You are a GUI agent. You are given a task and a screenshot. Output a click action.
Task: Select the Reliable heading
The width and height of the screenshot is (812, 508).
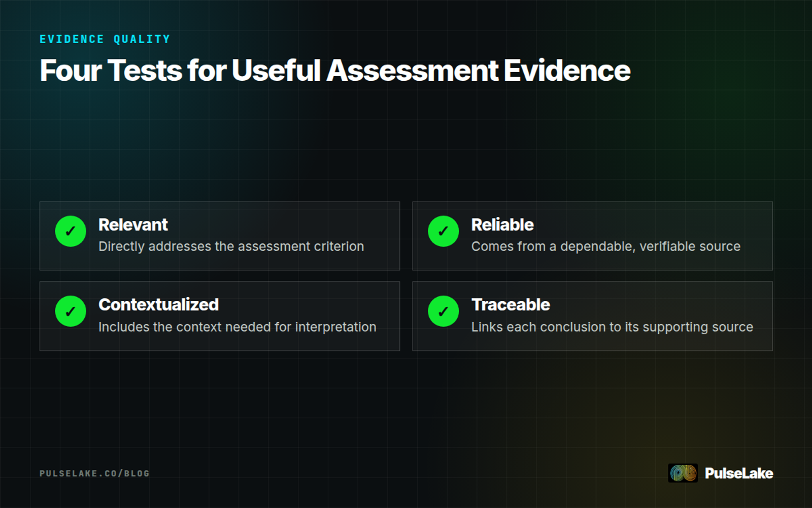point(502,225)
